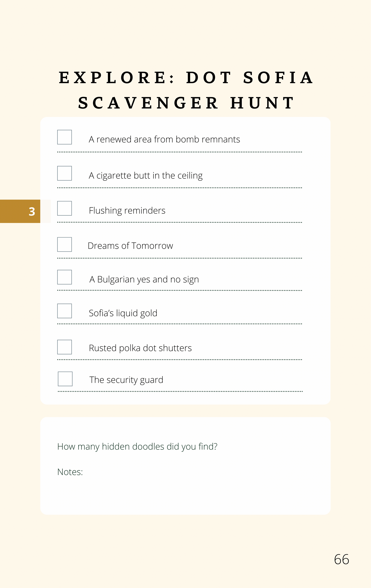
Task: Click the 'Scavenger Hunt' heading line
Action: click(186, 103)
